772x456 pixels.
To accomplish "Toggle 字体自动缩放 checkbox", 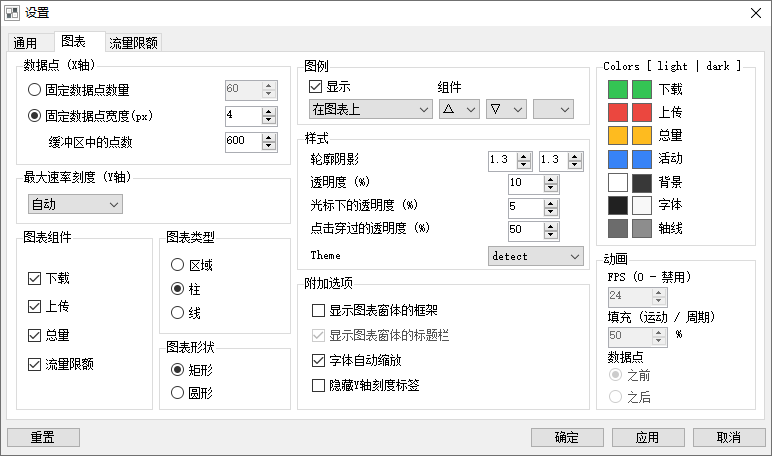I will point(318,360).
